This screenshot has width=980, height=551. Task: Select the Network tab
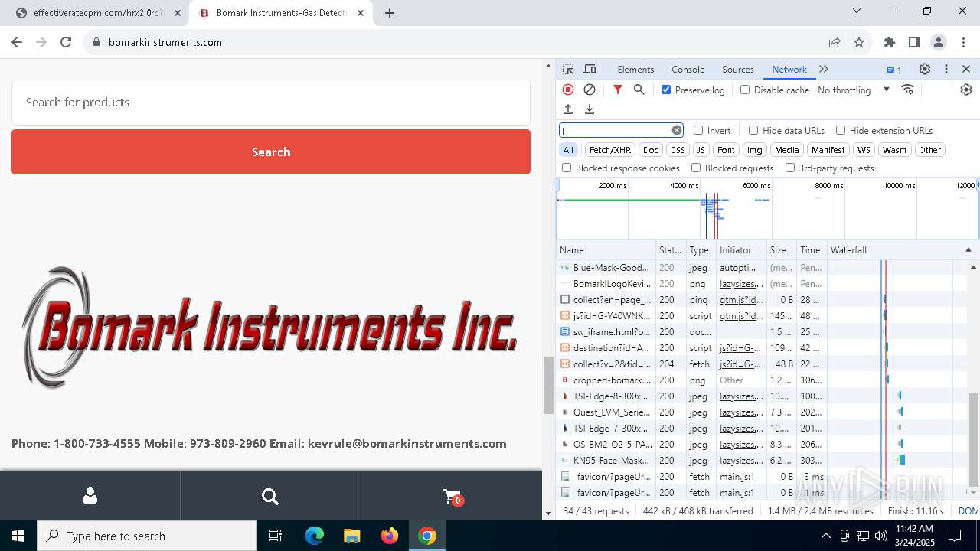[789, 69]
